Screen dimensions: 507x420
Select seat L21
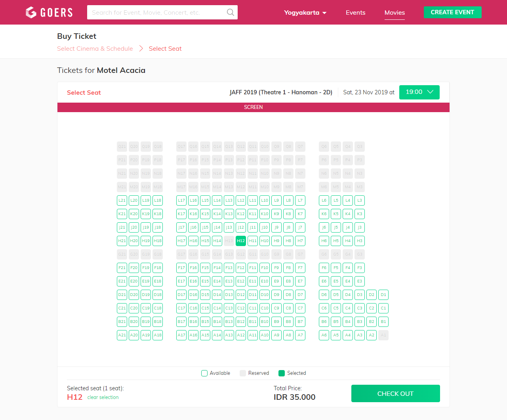[x=122, y=200]
